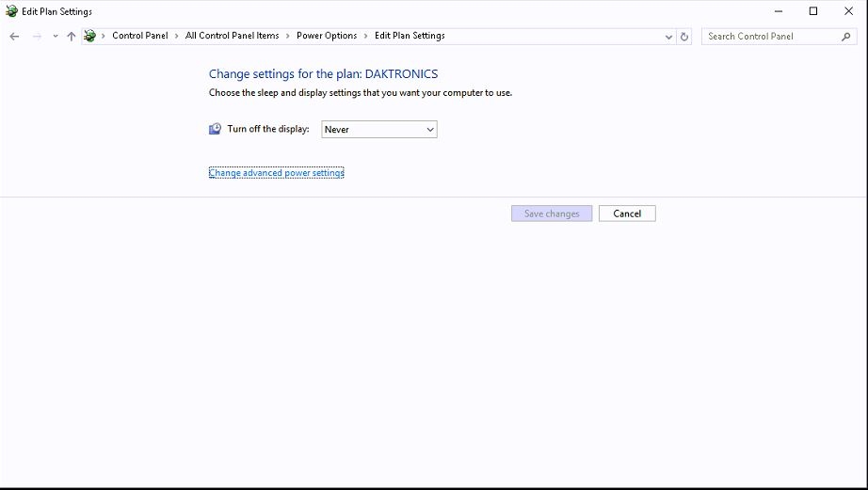Viewport: 868px width, 490px height.
Task: Click 'Change settings for the plan: DAKTRONICS' heading
Action: point(323,73)
